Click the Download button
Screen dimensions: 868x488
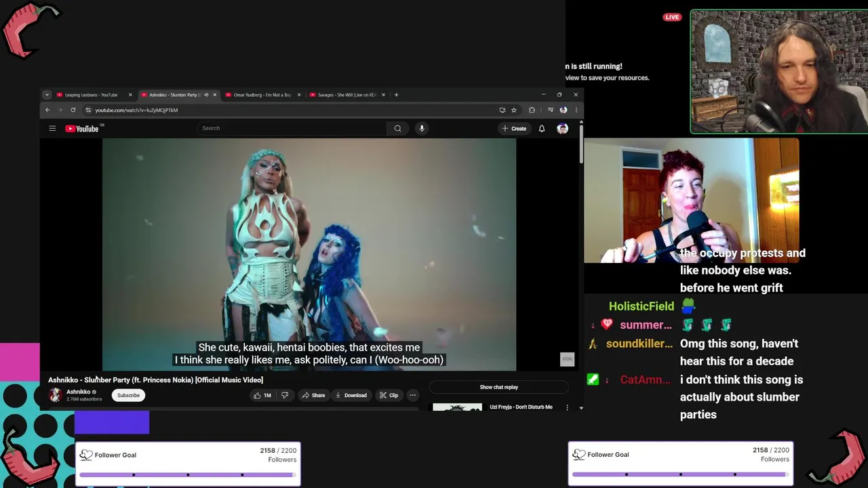tap(351, 395)
